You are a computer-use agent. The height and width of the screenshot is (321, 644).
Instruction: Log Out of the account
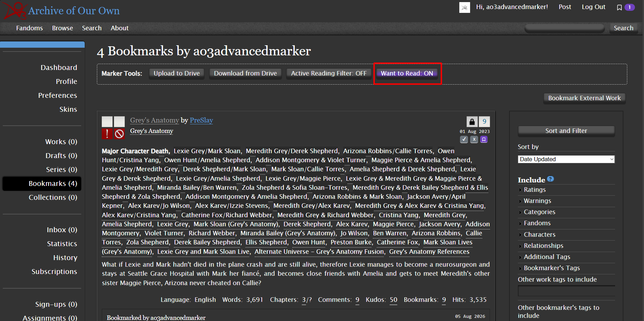[x=593, y=7]
